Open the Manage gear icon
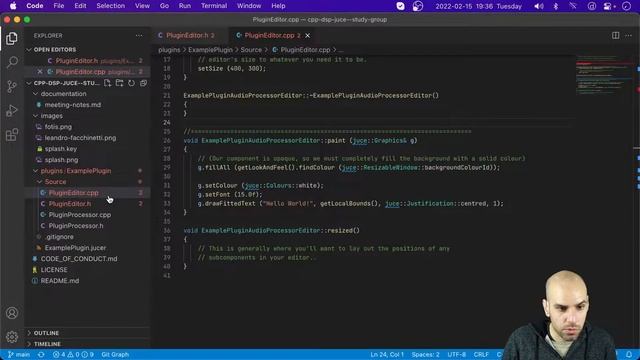Viewport: 640px width, 360px height. tap(11, 337)
